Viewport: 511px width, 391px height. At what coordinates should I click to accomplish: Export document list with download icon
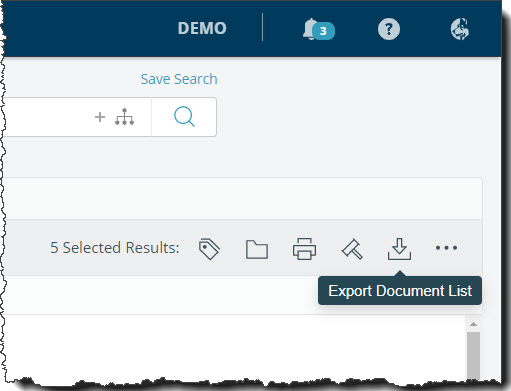point(399,249)
